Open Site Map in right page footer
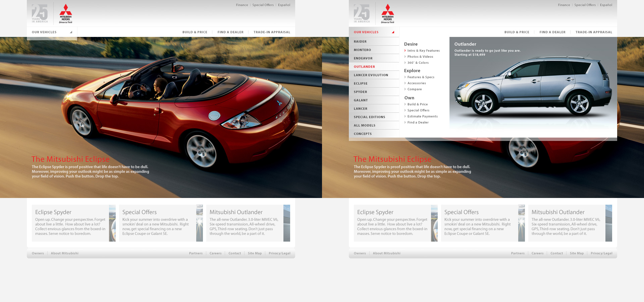This screenshot has width=644, height=302. click(x=577, y=253)
